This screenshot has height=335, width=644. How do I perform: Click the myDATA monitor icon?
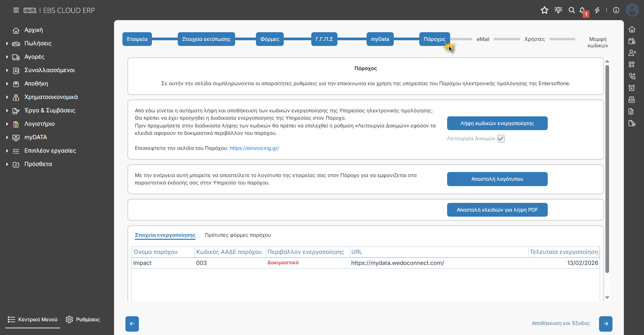click(x=16, y=137)
